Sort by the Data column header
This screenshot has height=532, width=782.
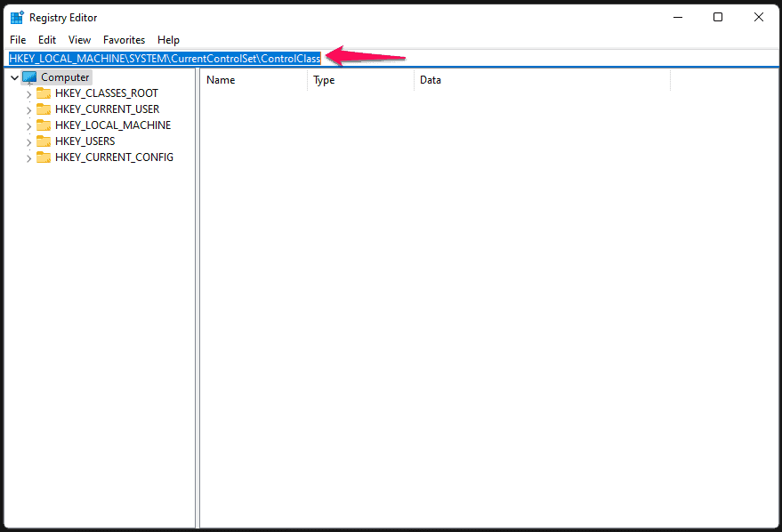[542, 80]
